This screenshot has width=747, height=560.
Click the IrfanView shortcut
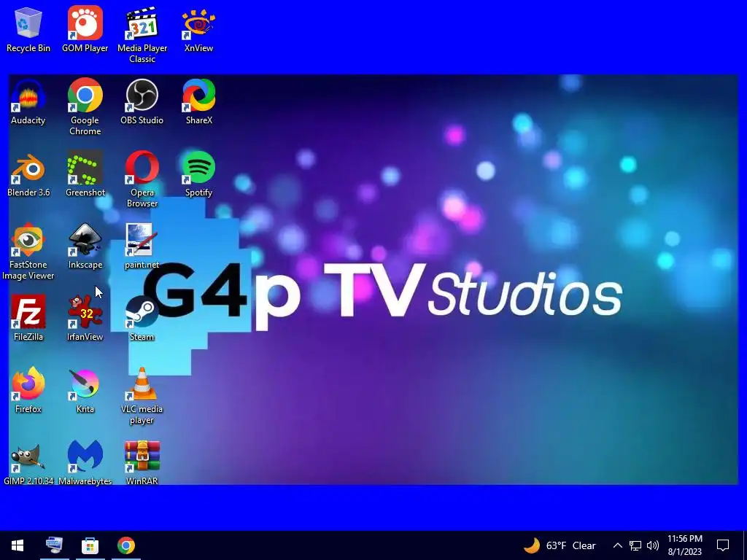point(85,319)
